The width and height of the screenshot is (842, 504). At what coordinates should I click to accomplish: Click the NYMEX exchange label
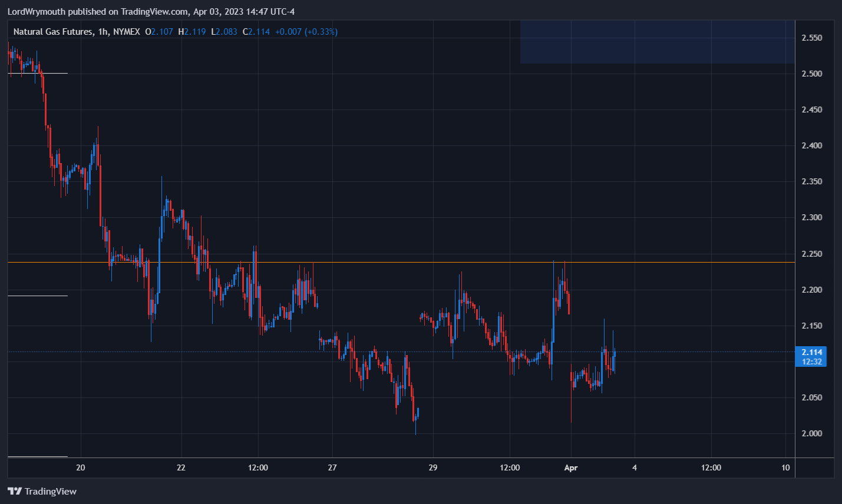pos(127,32)
